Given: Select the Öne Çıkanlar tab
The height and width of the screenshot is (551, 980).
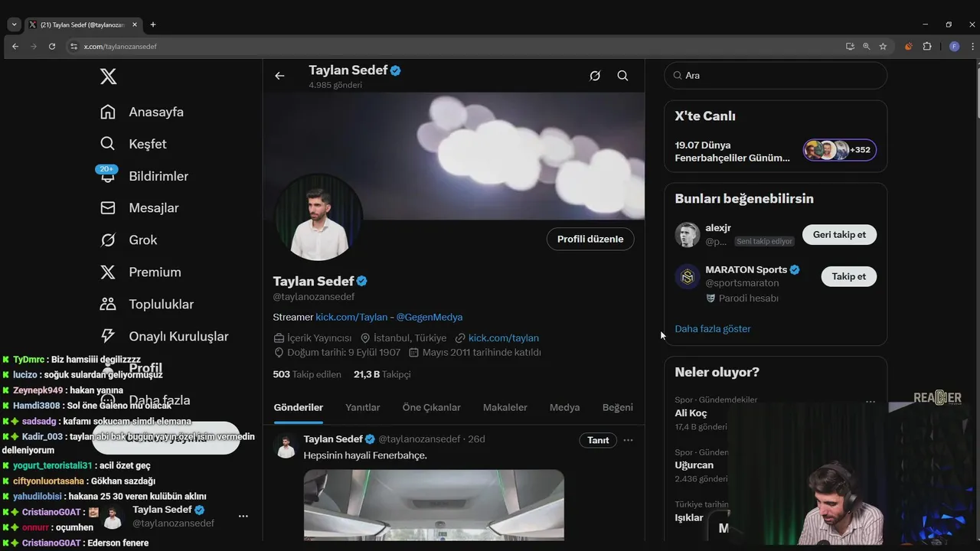Looking at the screenshot, I should click(x=431, y=408).
